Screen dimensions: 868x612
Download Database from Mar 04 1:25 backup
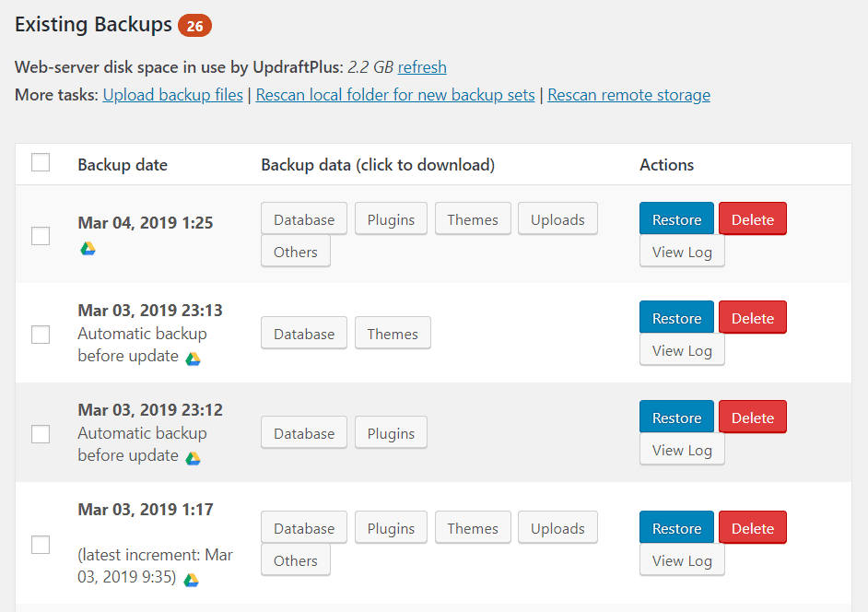point(304,219)
